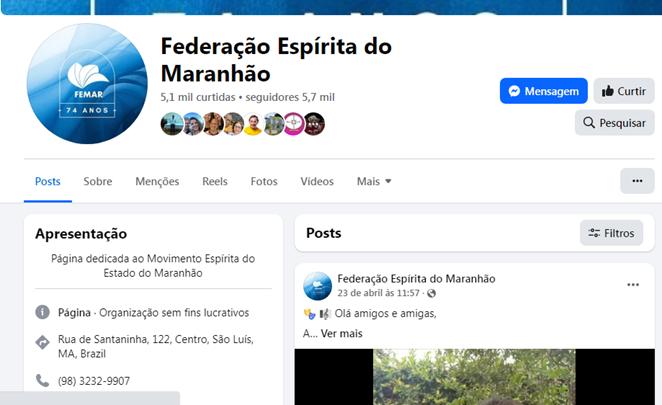The image size is (662, 405).
Task: Switch to the Sobre tab
Action: [x=98, y=181]
